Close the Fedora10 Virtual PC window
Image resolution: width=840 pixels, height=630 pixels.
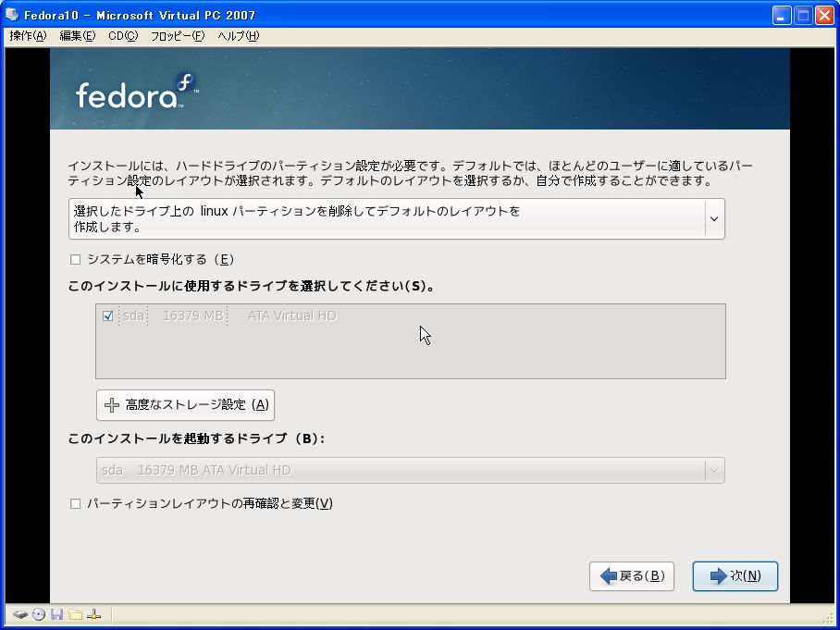pyautogui.click(x=824, y=15)
